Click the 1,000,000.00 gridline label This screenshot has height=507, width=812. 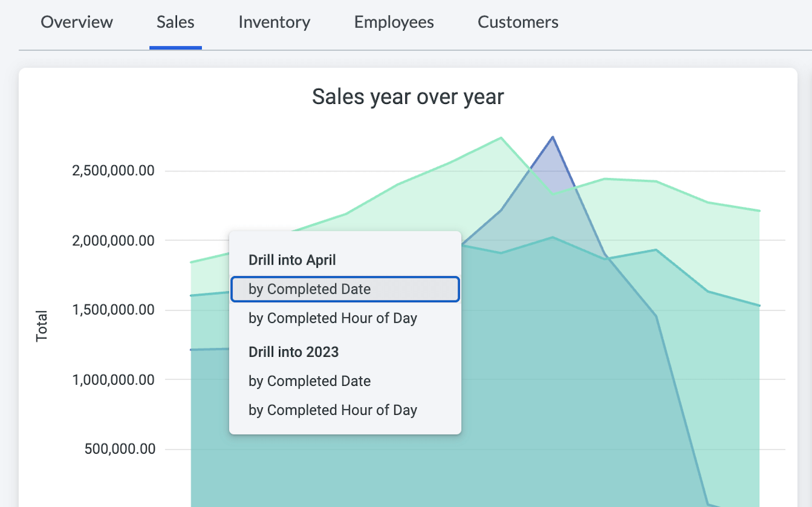click(x=113, y=379)
